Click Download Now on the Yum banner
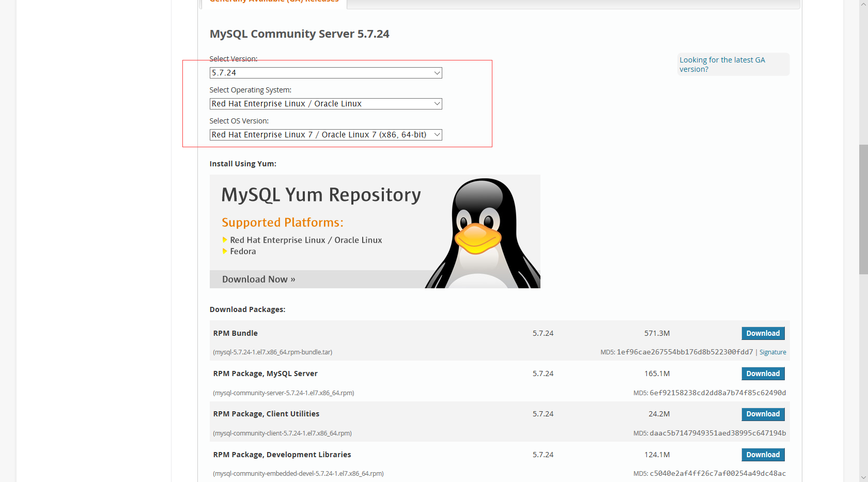This screenshot has width=868, height=482. coord(259,279)
